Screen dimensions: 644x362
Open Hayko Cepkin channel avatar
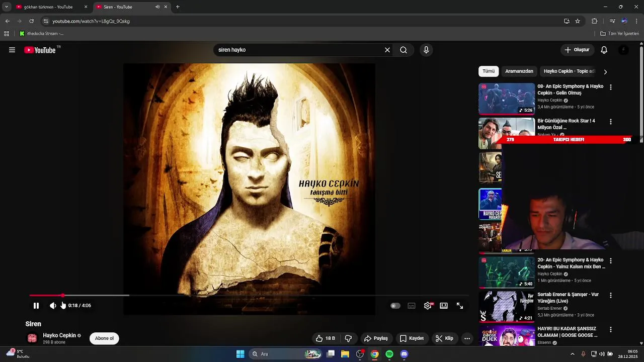[x=32, y=338]
